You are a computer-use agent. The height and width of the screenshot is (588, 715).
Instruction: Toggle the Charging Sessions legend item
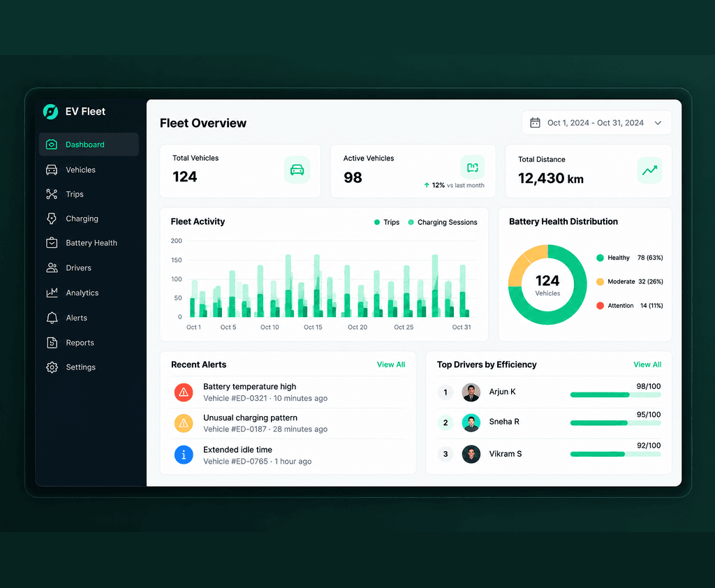443,222
